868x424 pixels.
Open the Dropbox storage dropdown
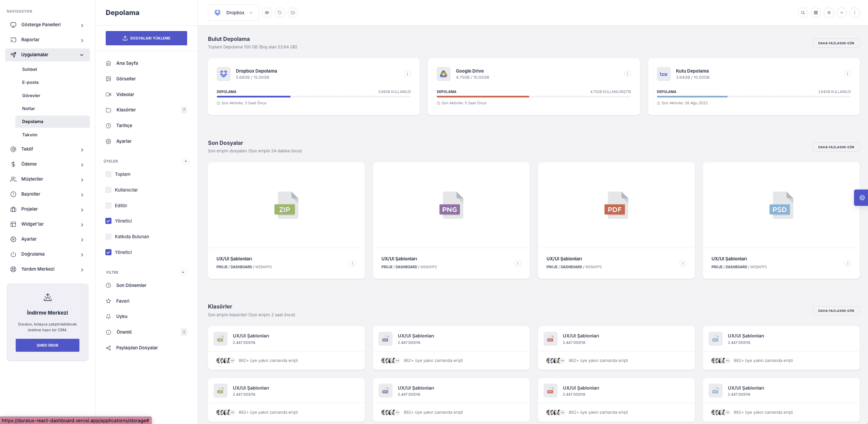(x=234, y=13)
